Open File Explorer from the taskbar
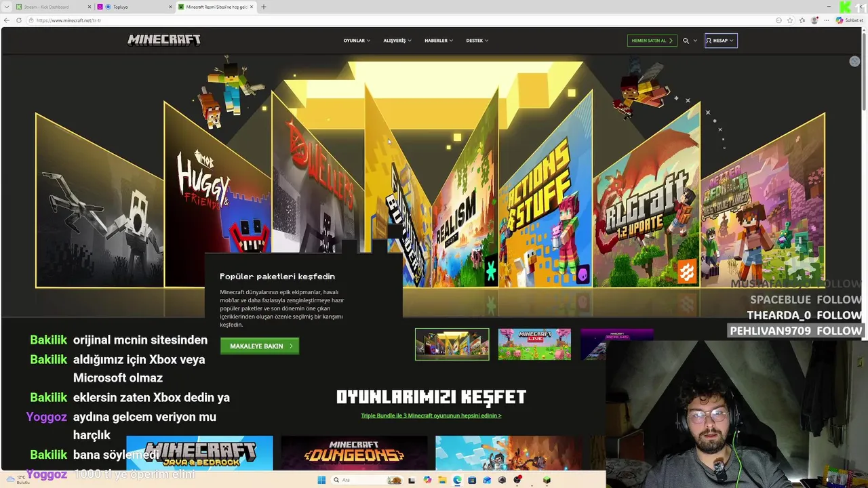Viewport: 868px width, 488px height. point(442,480)
